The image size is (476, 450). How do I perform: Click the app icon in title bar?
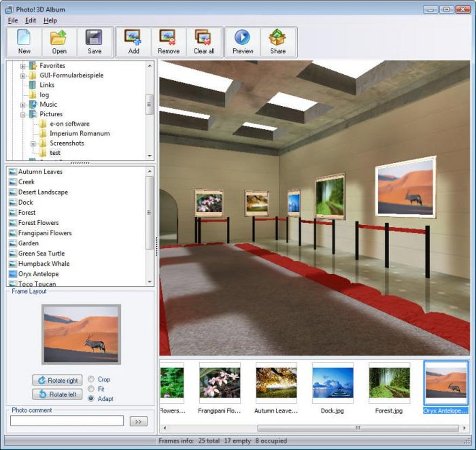coord(9,9)
